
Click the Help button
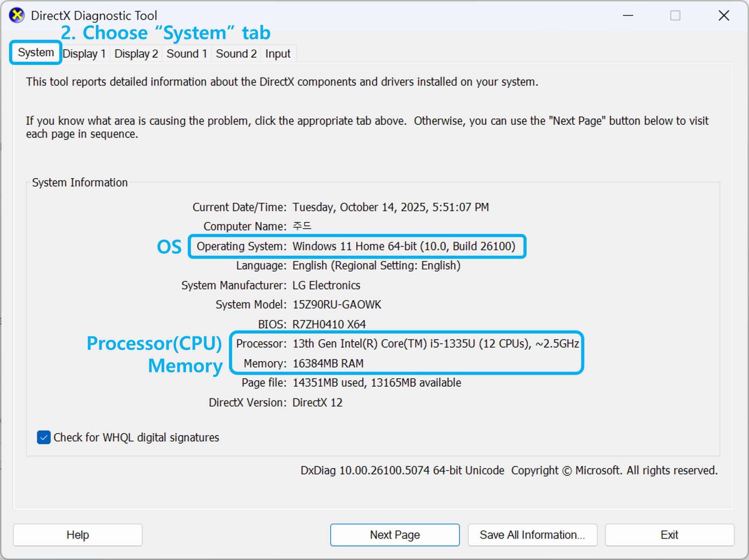tap(78, 535)
